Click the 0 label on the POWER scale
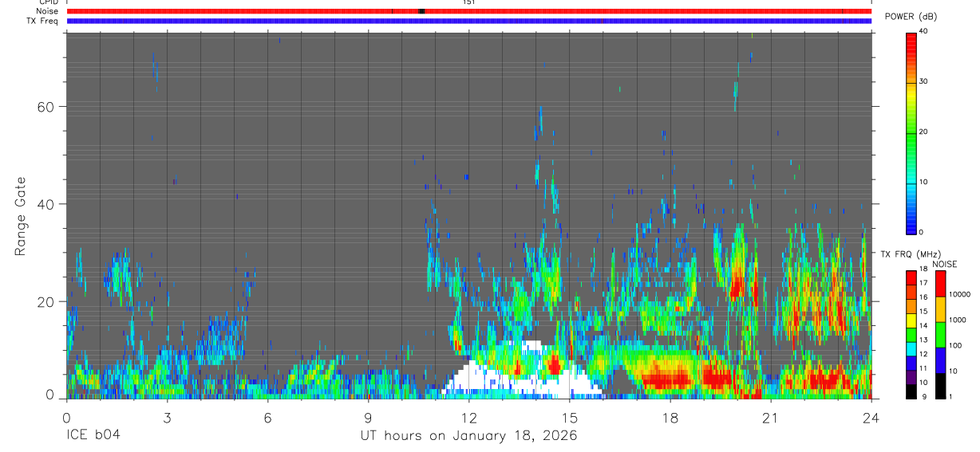980x452 pixels. click(x=923, y=232)
